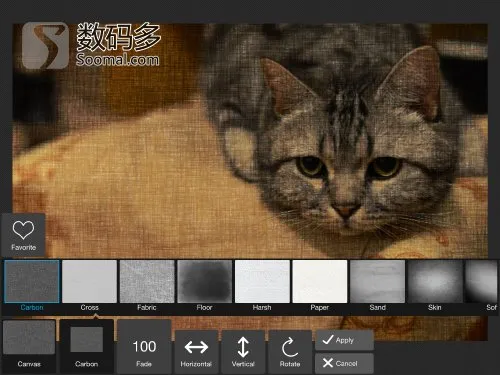The width and height of the screenshot is (500, 375).
Task: Choose the Sand texture thumbnail
Action: 378,282
